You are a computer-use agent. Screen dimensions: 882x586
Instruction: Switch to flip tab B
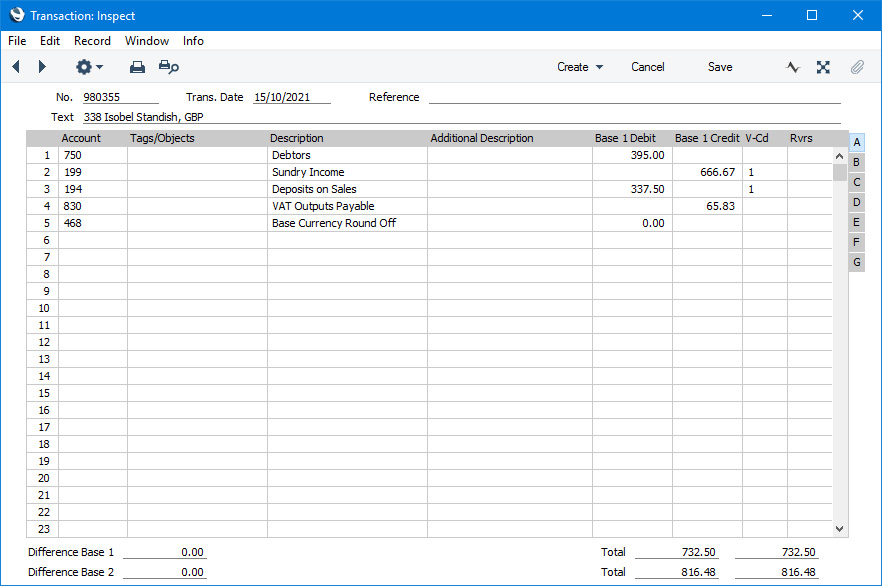(857, 163)
